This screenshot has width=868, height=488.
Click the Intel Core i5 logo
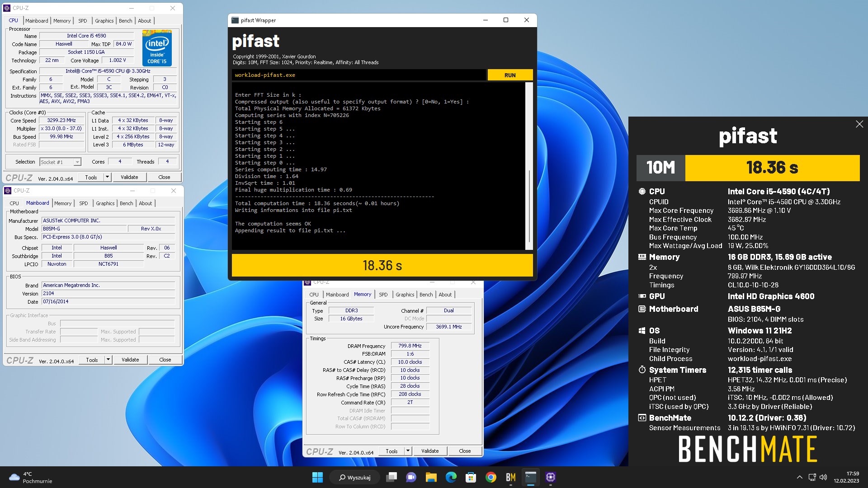pos(156,47)
